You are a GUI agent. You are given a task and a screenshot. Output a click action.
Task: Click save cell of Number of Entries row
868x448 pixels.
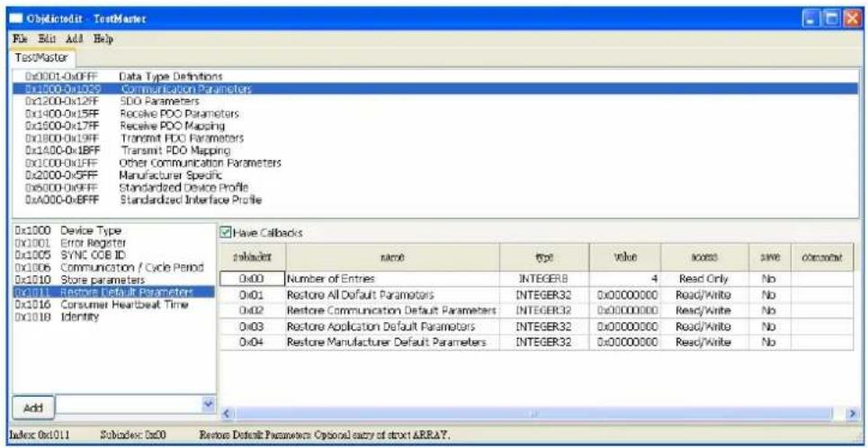[770, 279]
